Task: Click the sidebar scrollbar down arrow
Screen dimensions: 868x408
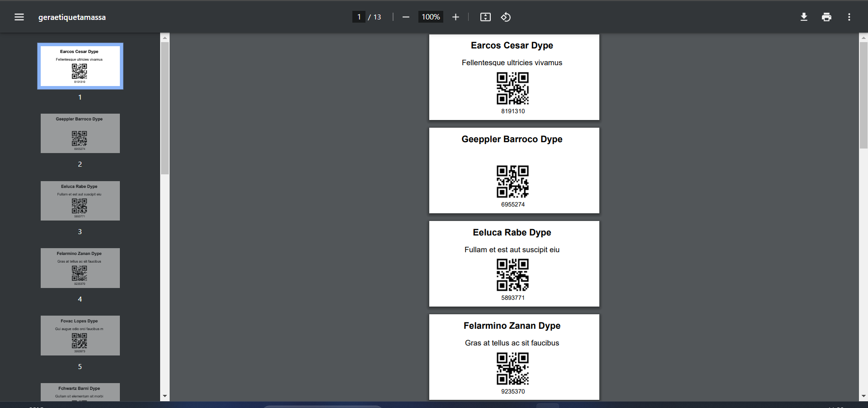Action: [165, 396]
